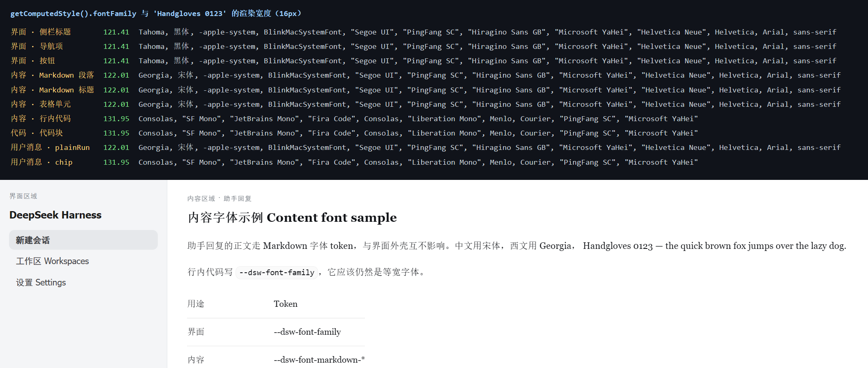Click the debug row 内容 · 行内代码
This screenshot has height=368, width=868.
(x=354, y=119)
